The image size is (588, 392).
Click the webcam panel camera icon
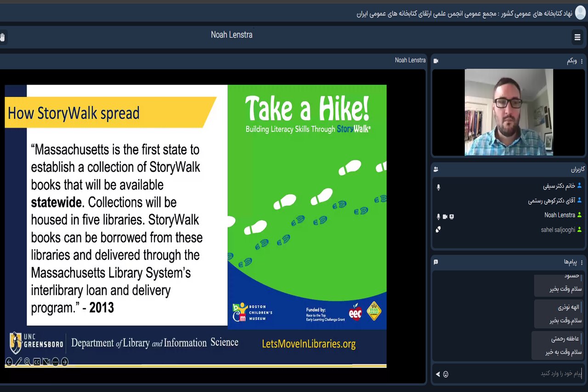pos(436,61)
